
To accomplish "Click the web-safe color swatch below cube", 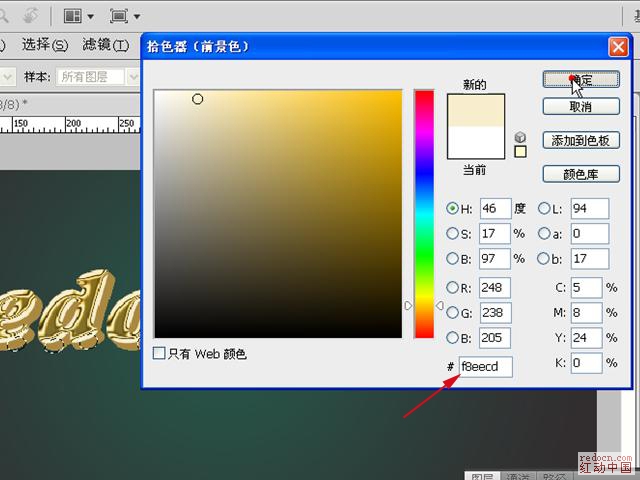I will point(520,152).
